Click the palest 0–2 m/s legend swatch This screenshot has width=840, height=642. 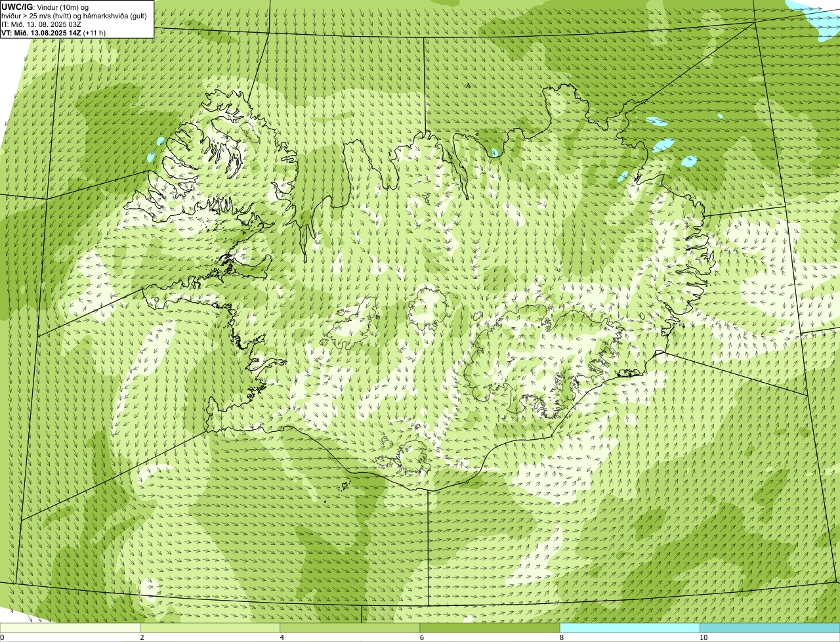point(70,628)
